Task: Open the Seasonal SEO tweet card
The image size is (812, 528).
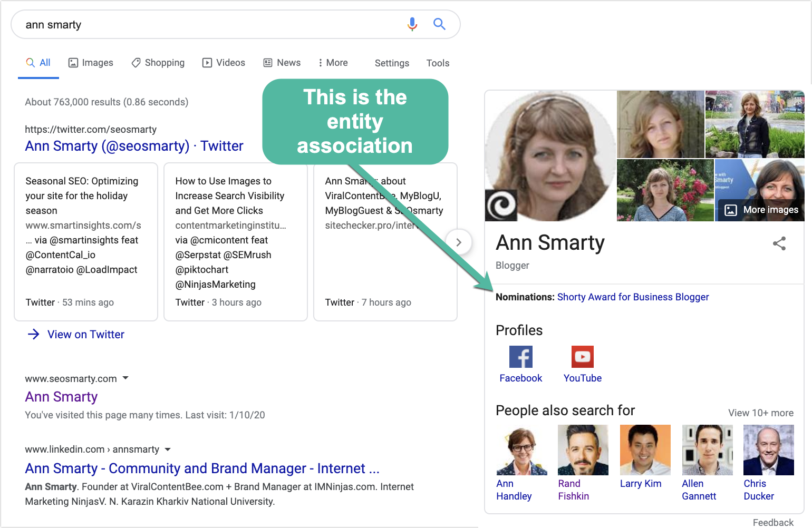Action: [86, 242]
